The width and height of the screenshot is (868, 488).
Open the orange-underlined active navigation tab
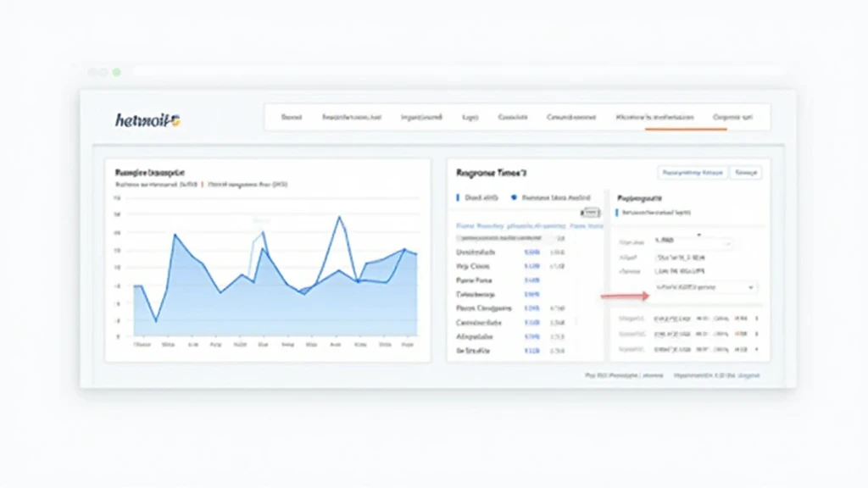[654, 118]
